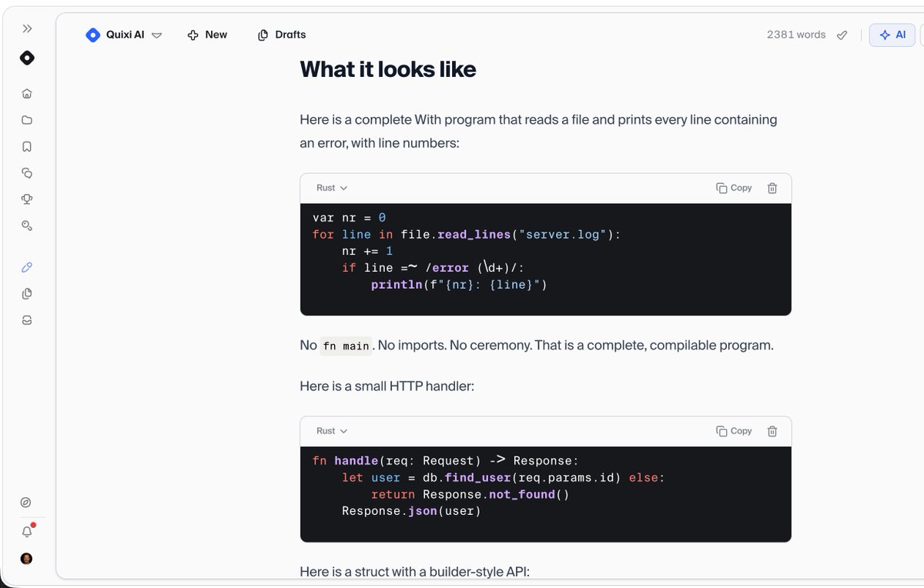Open the key icon in sidebar

(x=27, y=225)
